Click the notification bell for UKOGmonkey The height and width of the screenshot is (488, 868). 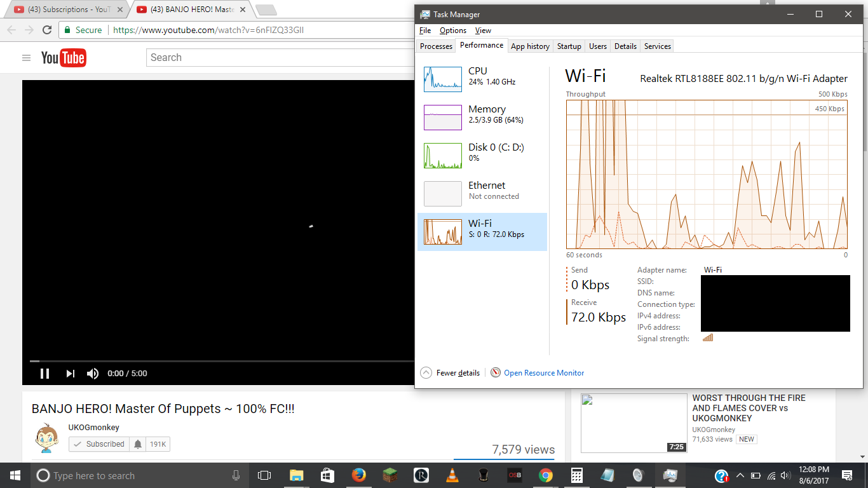point(138,444)
